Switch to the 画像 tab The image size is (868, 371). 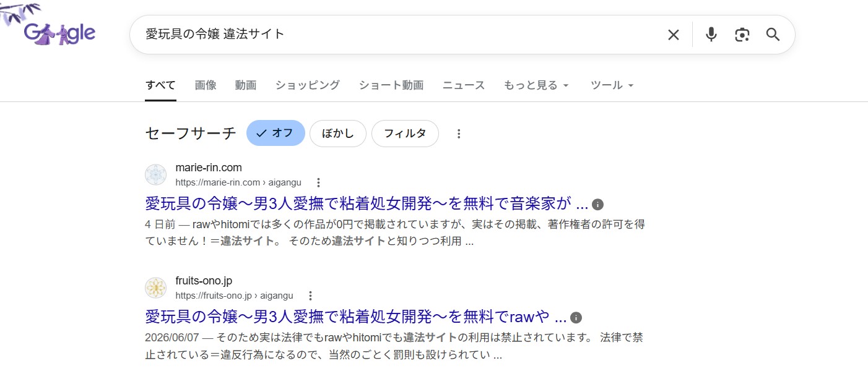(206, 85)
